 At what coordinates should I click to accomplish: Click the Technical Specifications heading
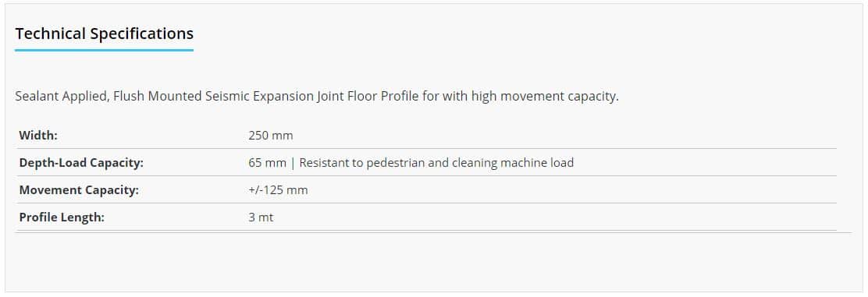[104, 34]
